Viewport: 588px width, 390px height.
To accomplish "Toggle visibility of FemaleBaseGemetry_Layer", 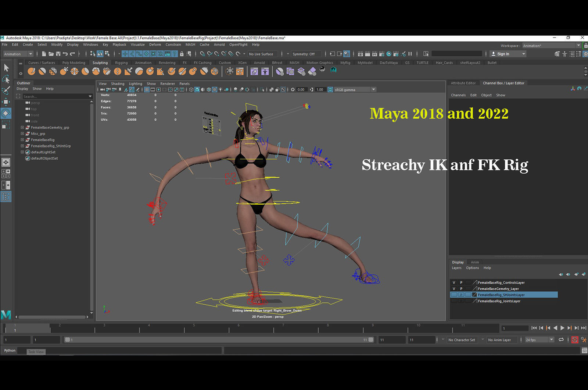I will coord(454,289).
